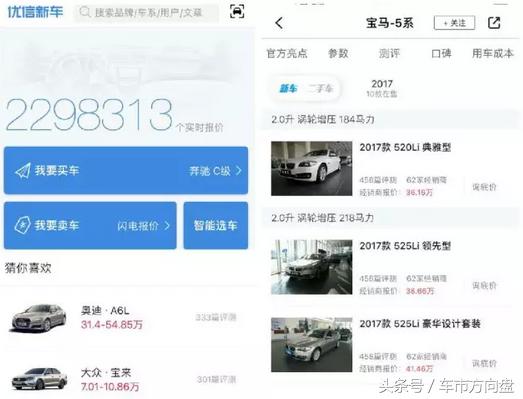Screen dimensions: 523x399
Task: Open the 我要卖车 button
Action: [x=90, y=225]
